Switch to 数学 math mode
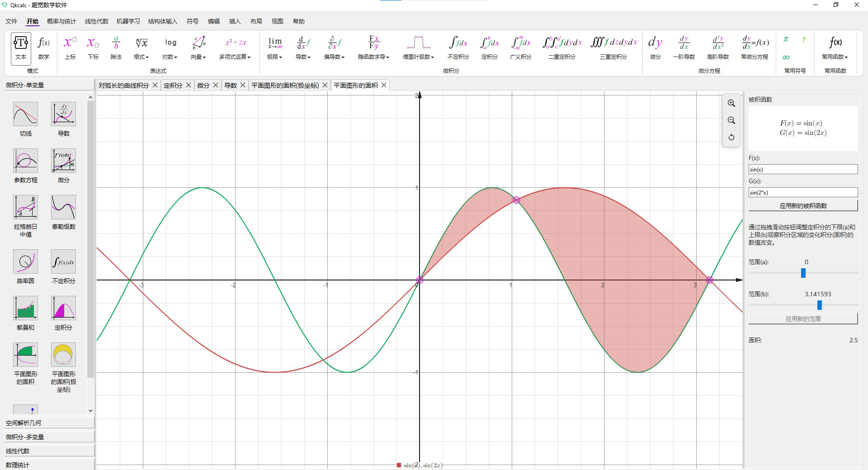868x470 pixels. click(x=44, y=47)
